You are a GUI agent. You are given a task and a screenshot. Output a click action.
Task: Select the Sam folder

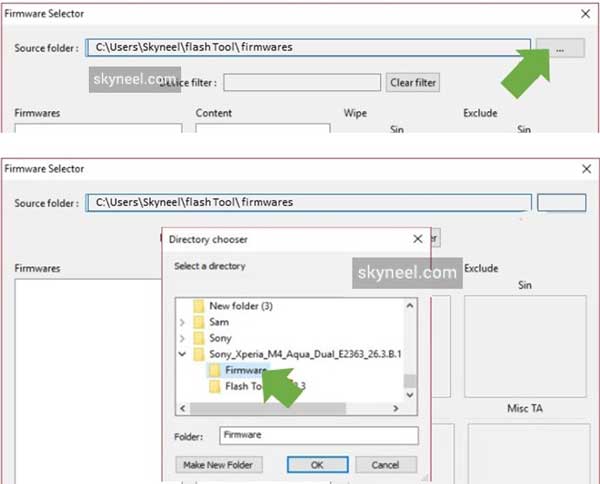pyautogui.click(x=219, y=322)
